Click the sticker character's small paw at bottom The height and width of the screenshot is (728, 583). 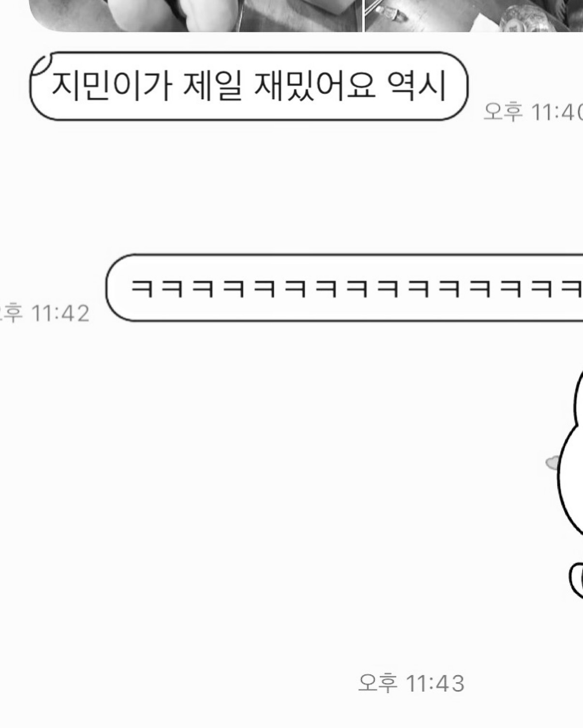coord(576,580)
